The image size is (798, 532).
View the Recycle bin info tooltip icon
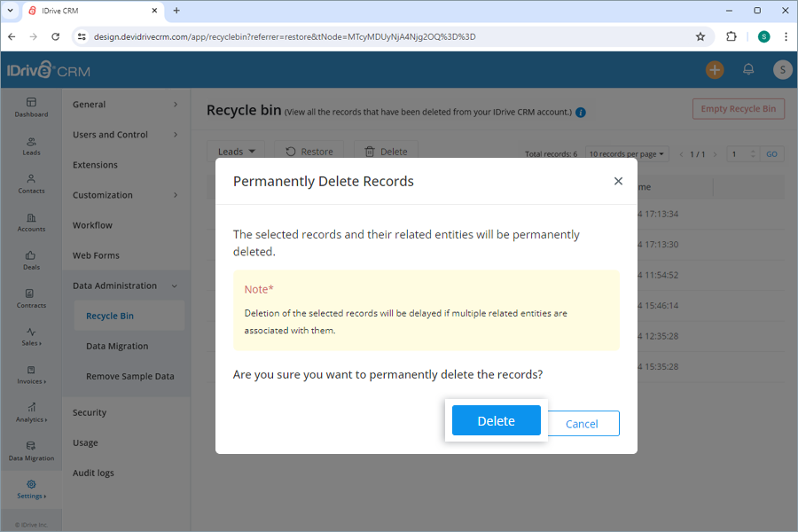[581, 113]
